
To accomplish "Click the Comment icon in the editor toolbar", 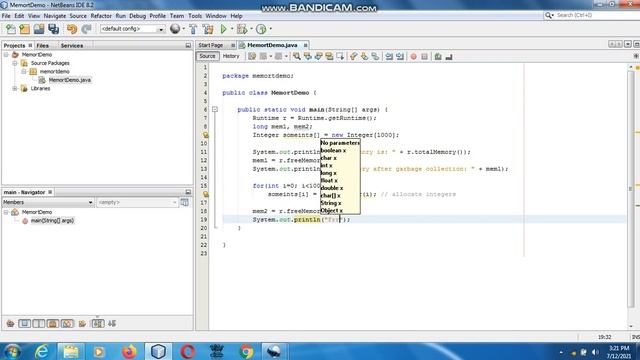I will (438, 56).
